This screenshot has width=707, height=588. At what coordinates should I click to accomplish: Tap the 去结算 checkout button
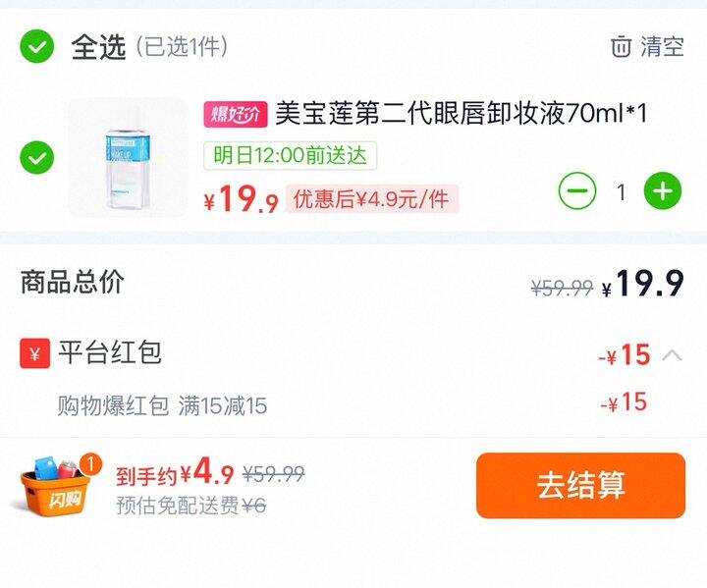coord(580,486)
